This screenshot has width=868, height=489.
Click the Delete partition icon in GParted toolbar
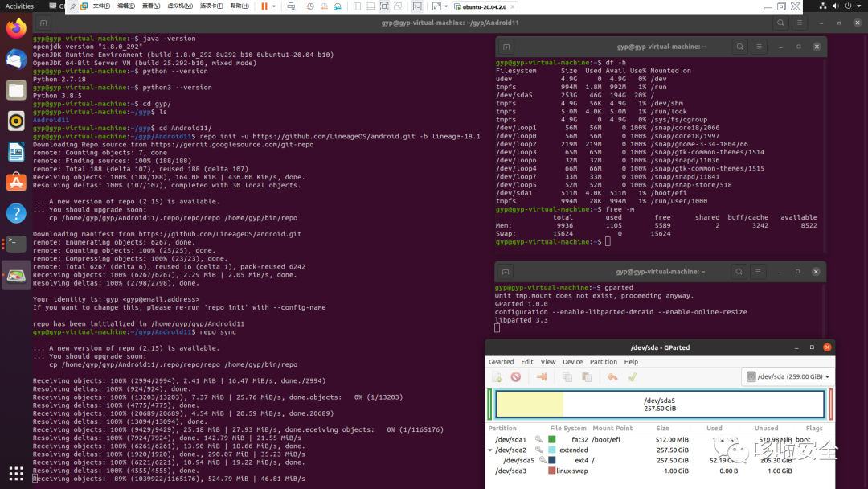point(516,377)
